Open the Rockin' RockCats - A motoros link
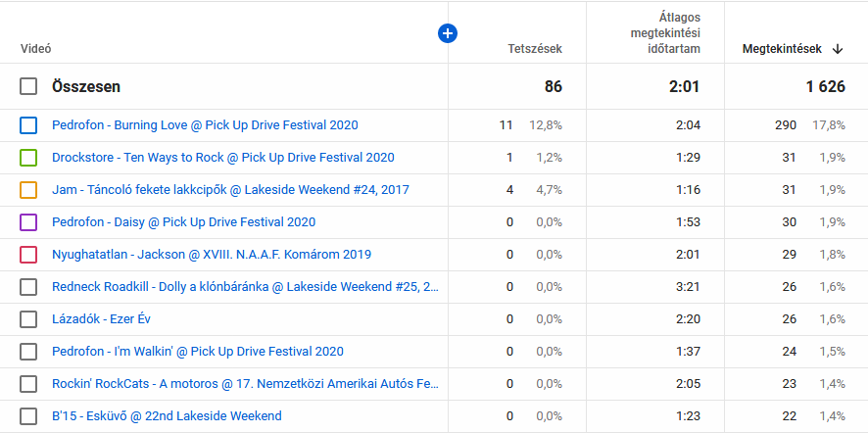The image size is (868, 433). pos(244,384)
